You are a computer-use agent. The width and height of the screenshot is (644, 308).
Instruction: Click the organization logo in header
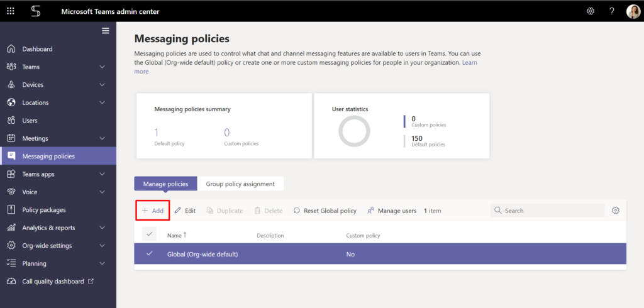point(36,11)
